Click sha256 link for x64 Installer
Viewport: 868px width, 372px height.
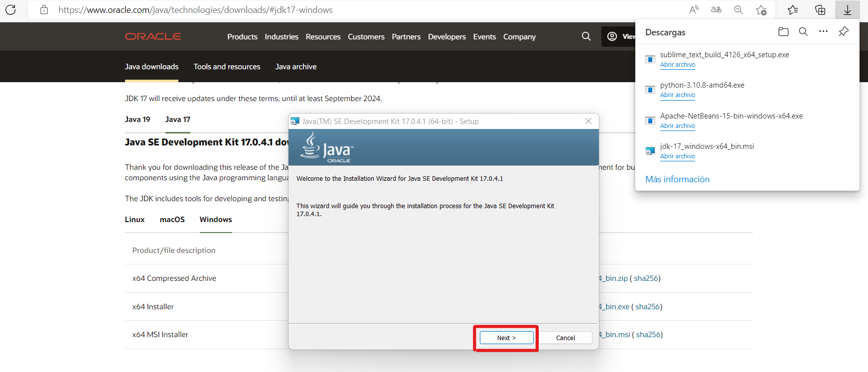click(x=648, y=307)
